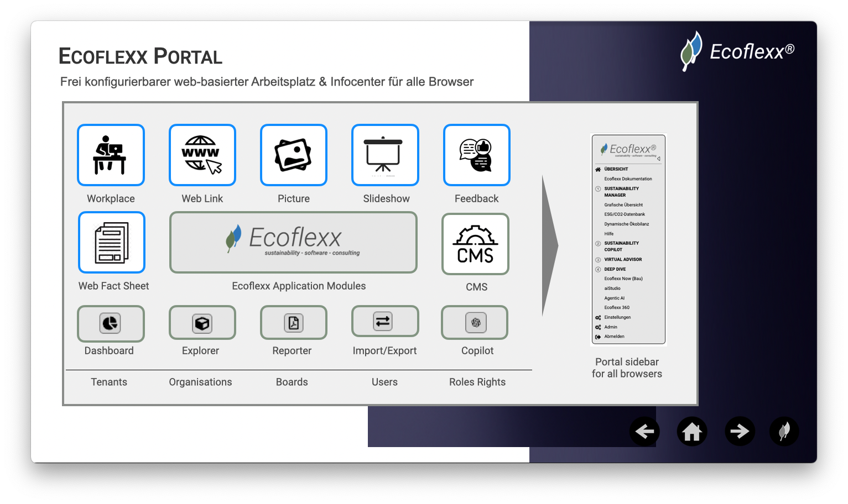Open Ecoflexx 360 sidebar entry
This screenshot has width=848, height=504.
tap(617, 308)
